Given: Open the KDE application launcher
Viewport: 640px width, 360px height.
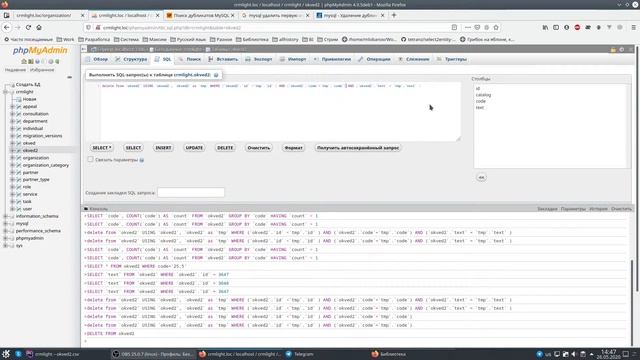Looking at the screenshot, I should 6,354.
